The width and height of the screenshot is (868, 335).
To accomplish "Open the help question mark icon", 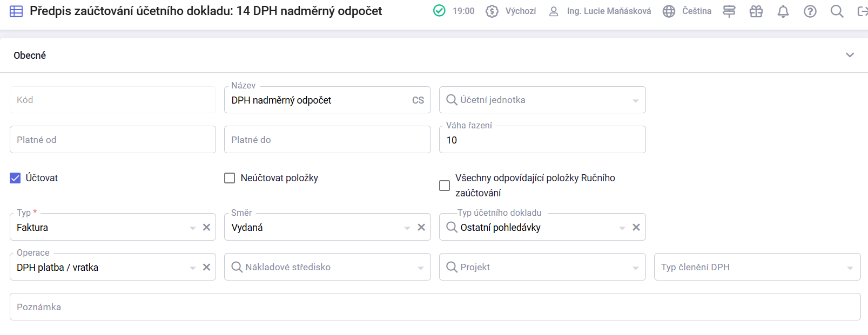I will coord(810,11).
